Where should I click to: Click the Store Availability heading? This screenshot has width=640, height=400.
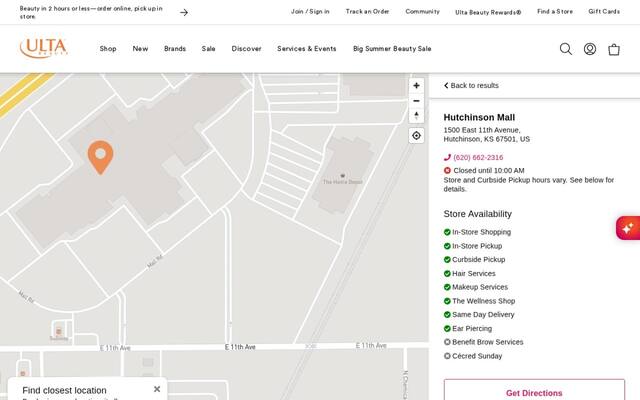pos(478,214)
